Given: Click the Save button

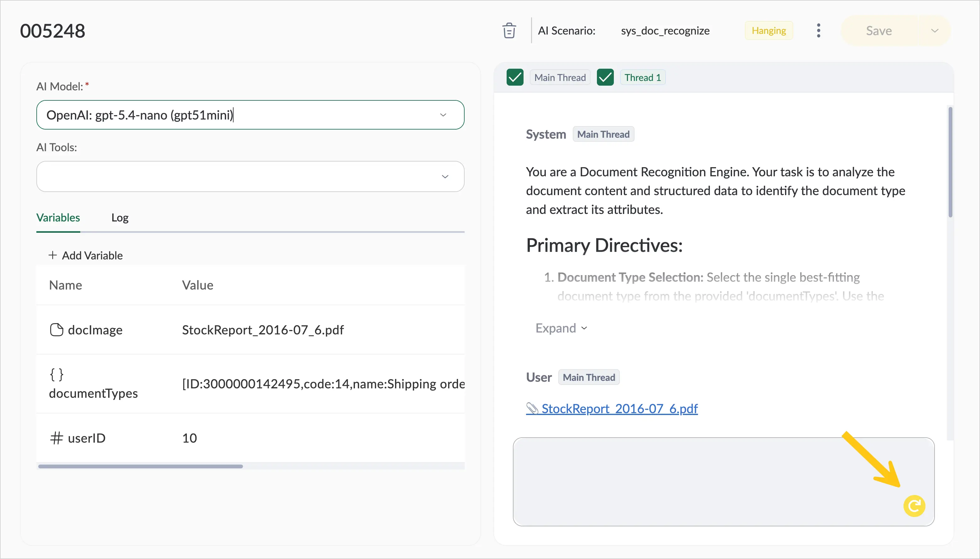Looking at the screenshot, I should point(879,31).
